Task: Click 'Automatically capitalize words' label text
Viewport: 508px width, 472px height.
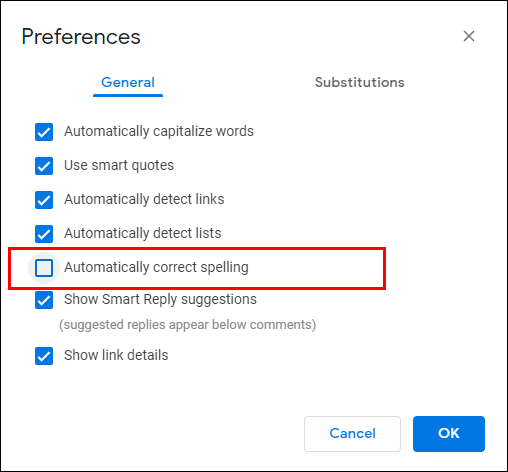Action: click(159, 131)
